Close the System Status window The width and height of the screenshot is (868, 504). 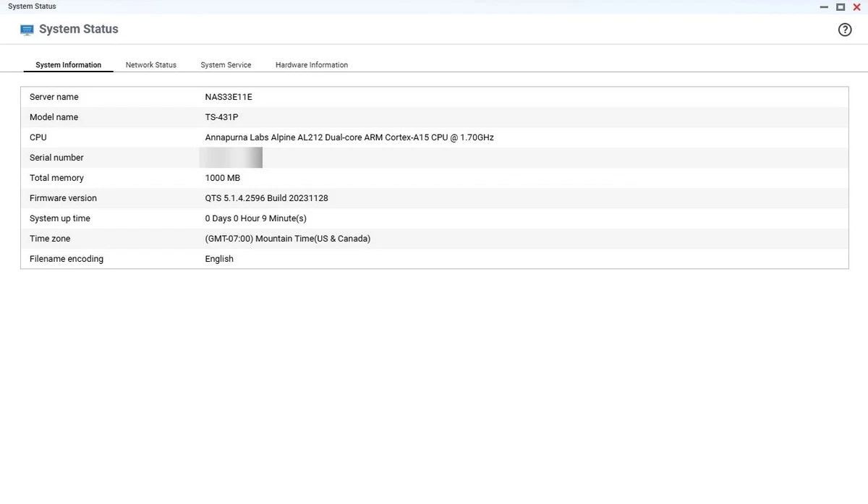tap(857, 7)
